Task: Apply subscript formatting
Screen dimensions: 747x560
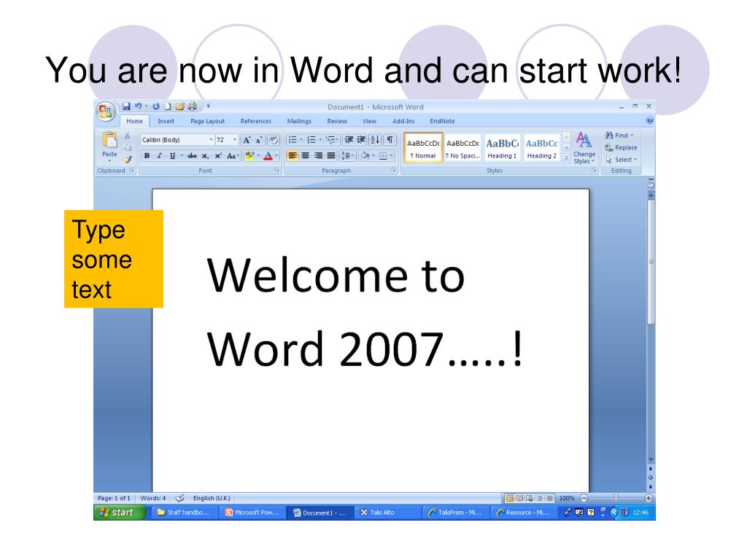Action: [x=205, y=156]
